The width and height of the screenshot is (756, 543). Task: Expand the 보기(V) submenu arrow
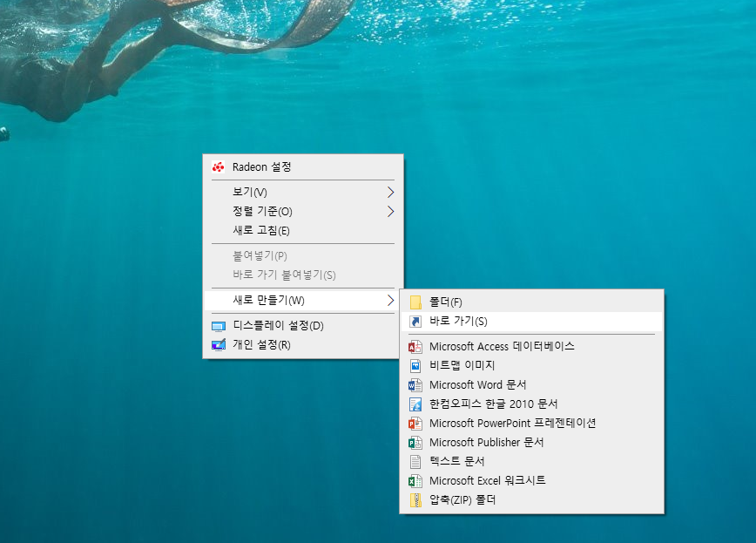pos(390,192)
